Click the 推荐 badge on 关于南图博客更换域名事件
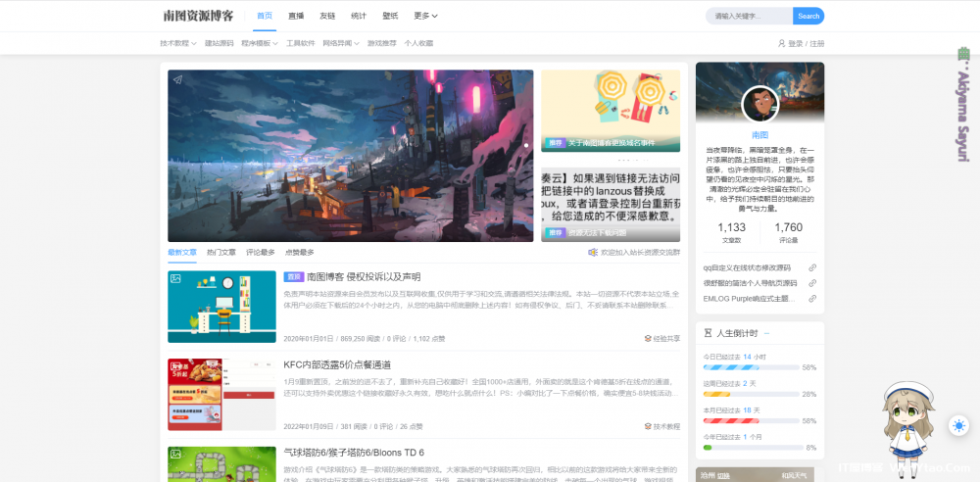The width and height of the screenshot is (980, 482). (555, 142)
